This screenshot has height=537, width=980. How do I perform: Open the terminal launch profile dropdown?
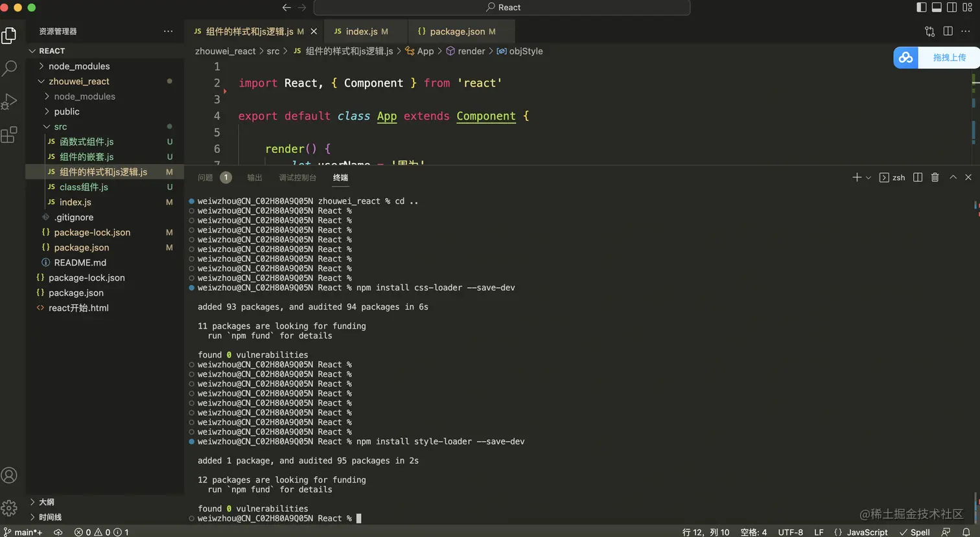coord(869,177)
